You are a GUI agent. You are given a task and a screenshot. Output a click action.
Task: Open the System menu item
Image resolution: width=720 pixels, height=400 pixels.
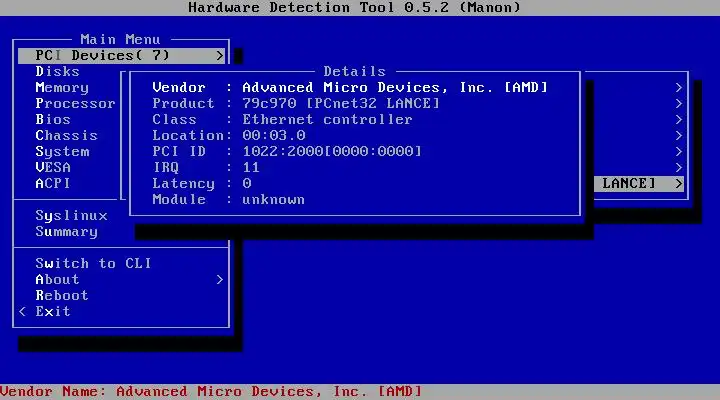[62, 152]
